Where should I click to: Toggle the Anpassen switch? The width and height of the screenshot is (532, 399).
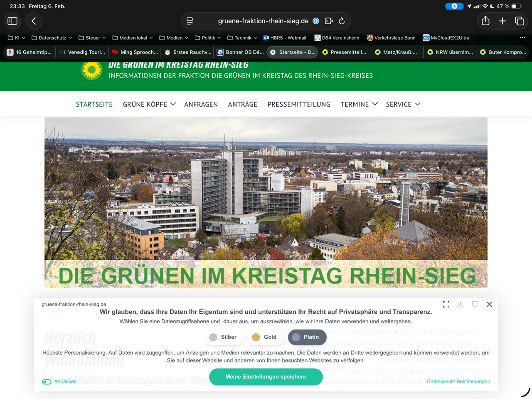tap(47, 382)
